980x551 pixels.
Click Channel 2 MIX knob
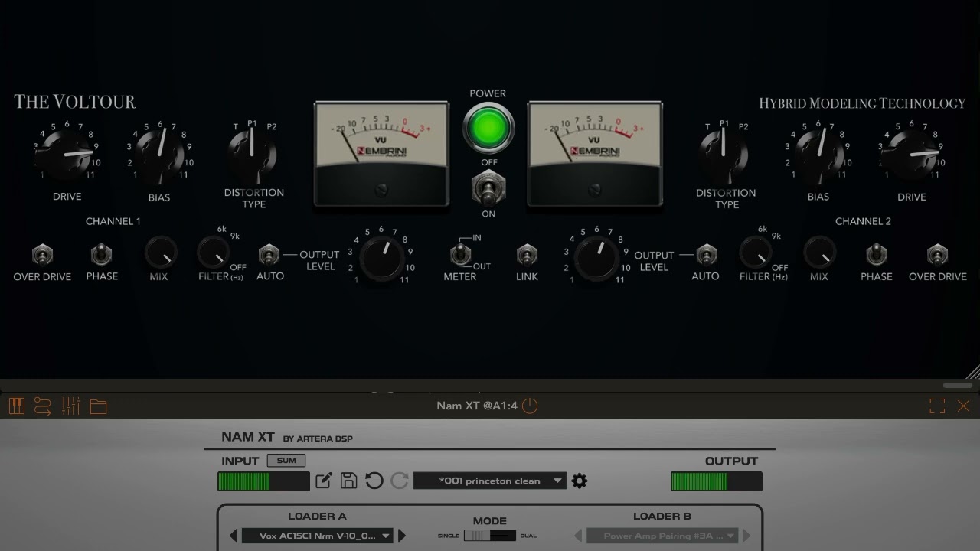click(819, 252)
